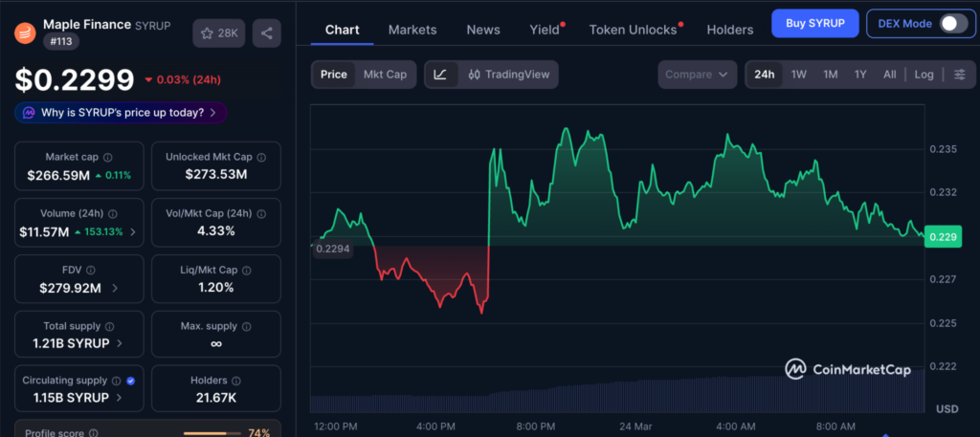Click the Buy SYRUP button
Image resolution: width=980 pixels, height=437 pixels.
click(814, 23)
